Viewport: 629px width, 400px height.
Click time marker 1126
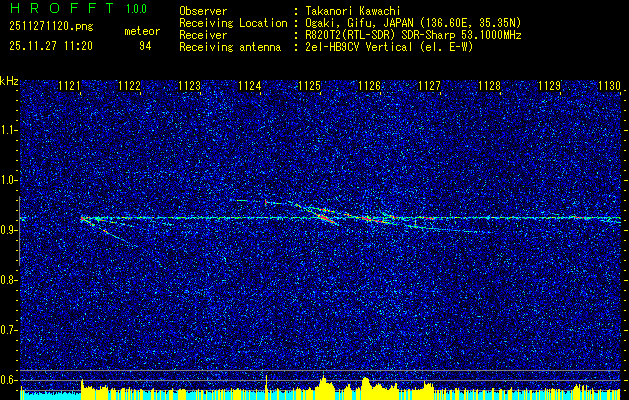369,85
